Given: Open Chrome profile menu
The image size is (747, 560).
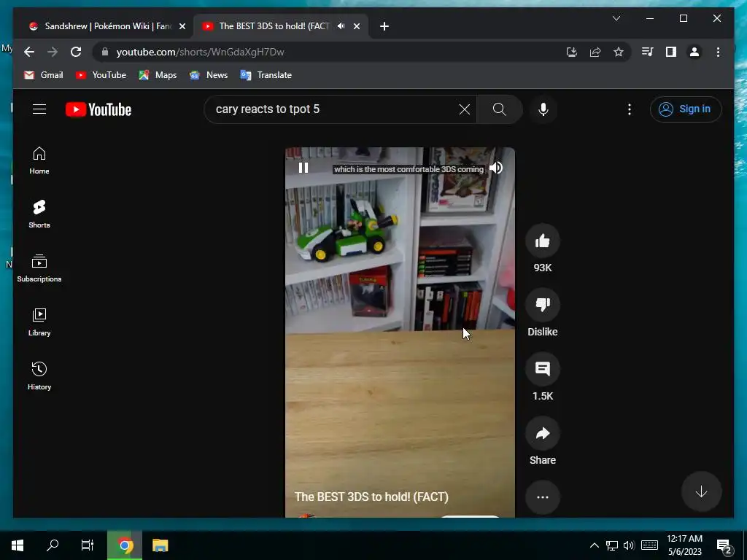Looking at the screenshot, I should [x=694, y=52].
